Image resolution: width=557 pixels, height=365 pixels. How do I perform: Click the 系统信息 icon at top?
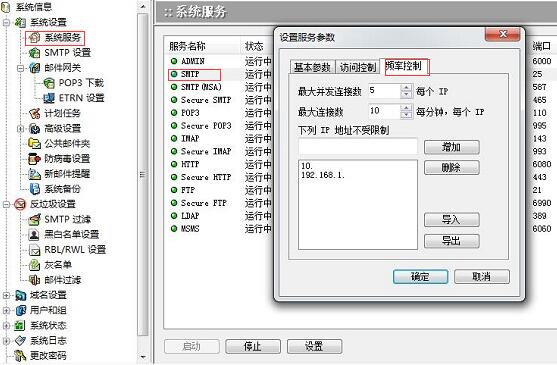5,7
